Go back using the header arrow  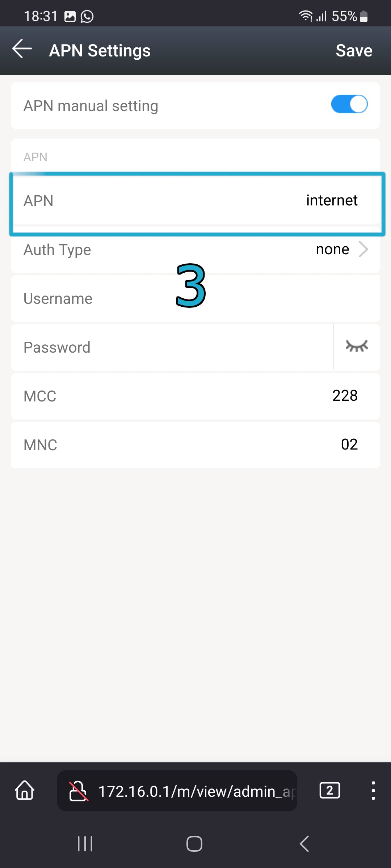click(x=22, y=49)
